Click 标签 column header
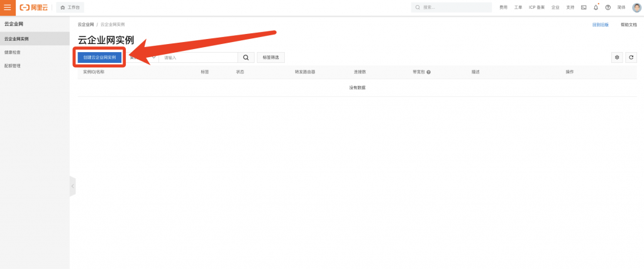Image resolution: width=644 pixels, height=269 pixels. [204, 72]
